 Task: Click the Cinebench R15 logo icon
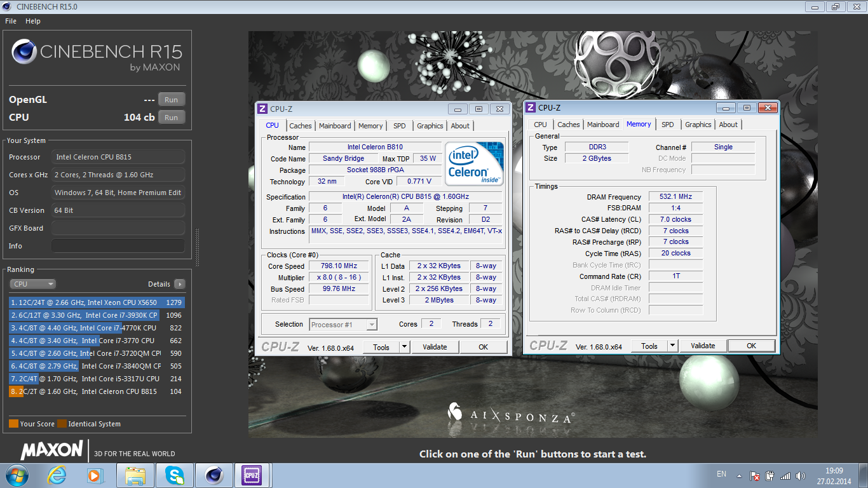24,52
